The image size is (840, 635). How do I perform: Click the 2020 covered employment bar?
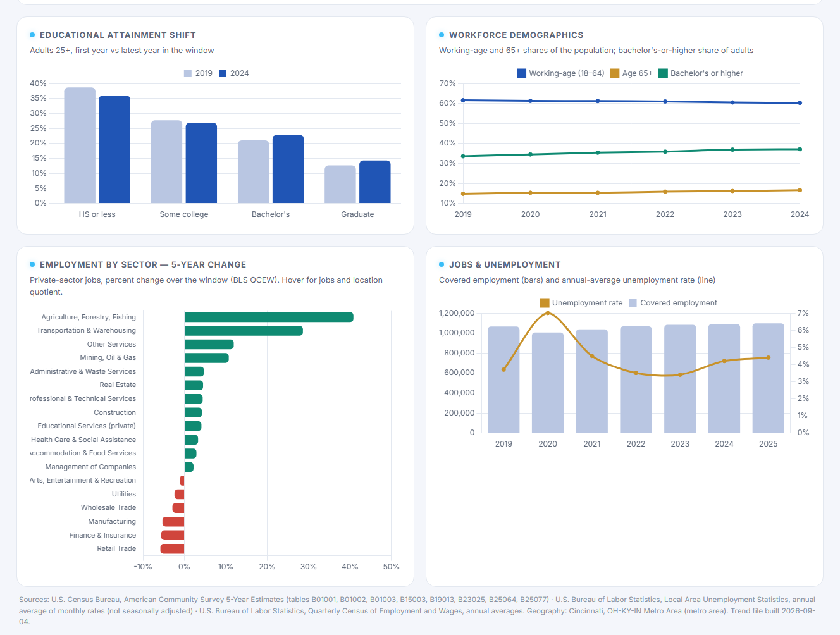point(548,383)
